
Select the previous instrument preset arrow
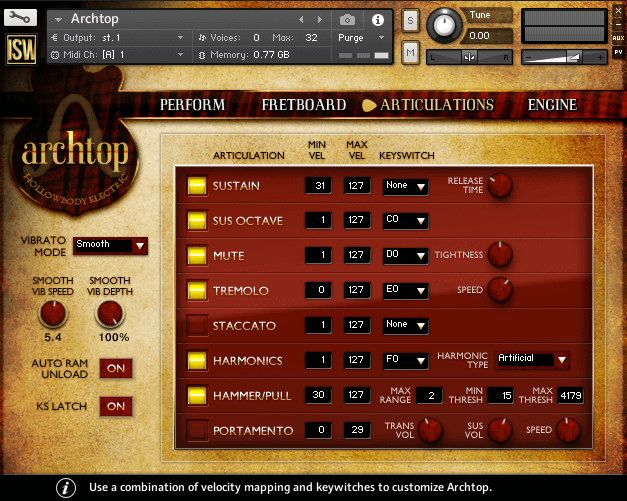click(x=301, y=19)
